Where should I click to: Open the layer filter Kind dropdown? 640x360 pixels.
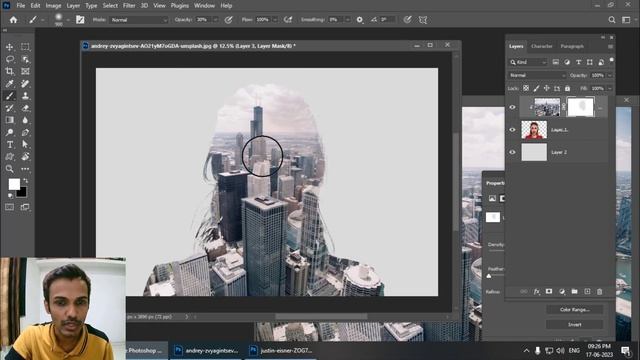pyautogui.click(x=528, y=62)
